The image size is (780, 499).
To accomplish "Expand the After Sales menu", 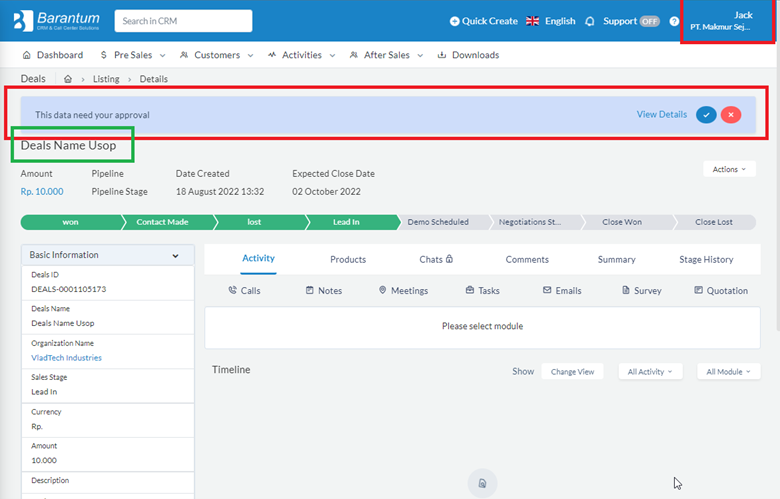I will point(387,55).
